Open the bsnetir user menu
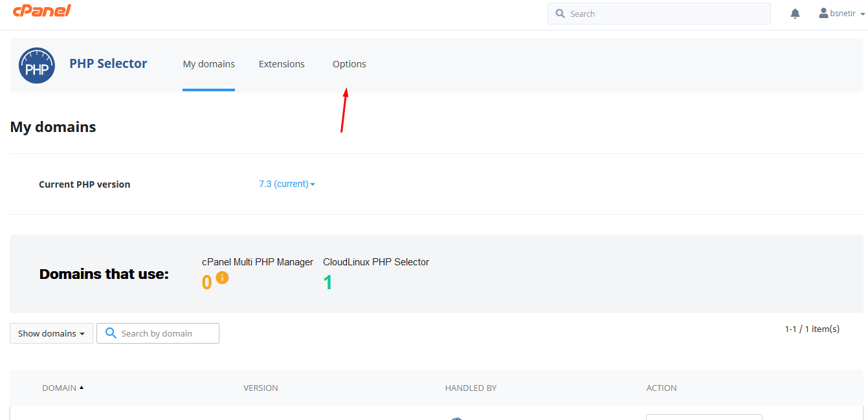Screen dimensions: 868x420 (x=842, y=13)
